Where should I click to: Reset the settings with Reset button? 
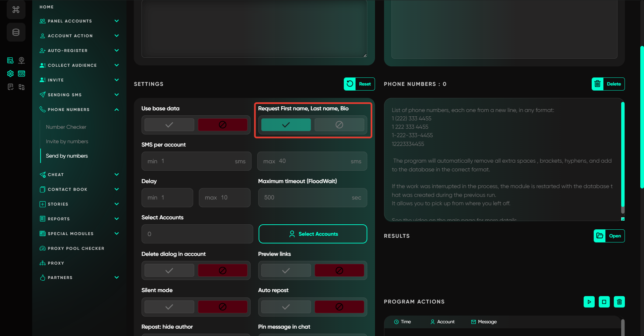coord(359,84)
